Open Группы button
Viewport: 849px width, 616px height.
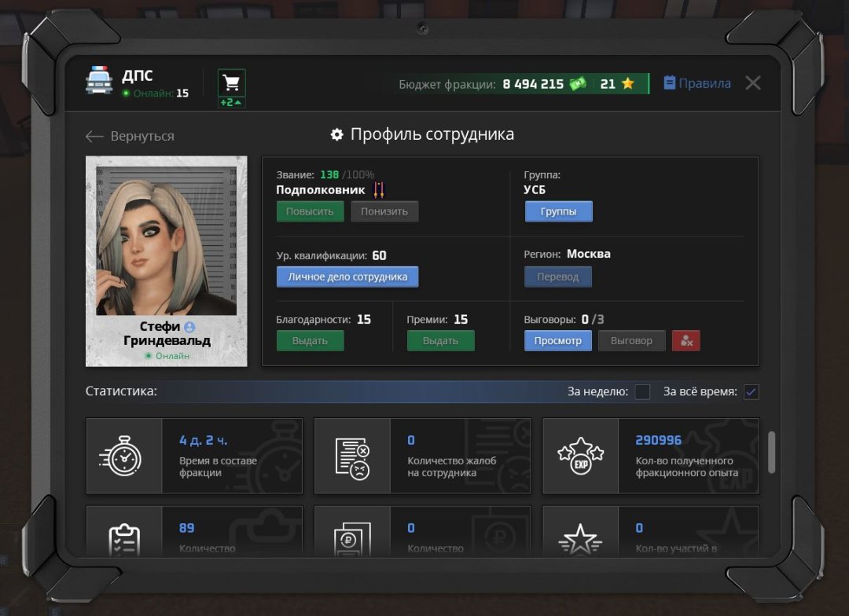click(x=558, y=211)
